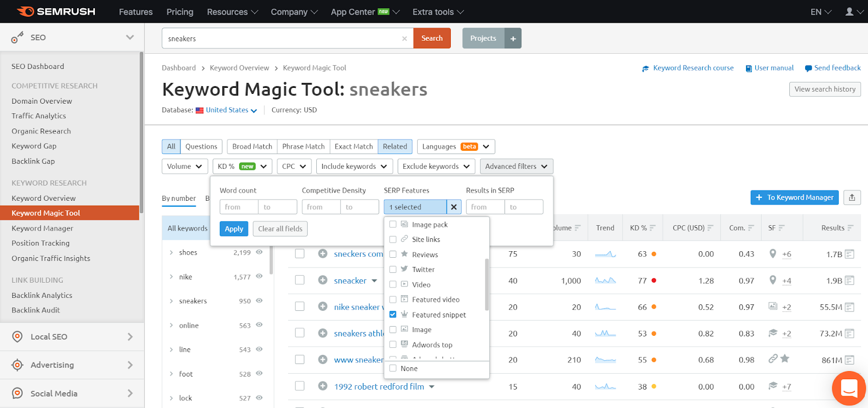The width and height of the screenshot is (868, 408).
Task: Open the Exclude keywords dropdown
Action: tap(437, 166)
